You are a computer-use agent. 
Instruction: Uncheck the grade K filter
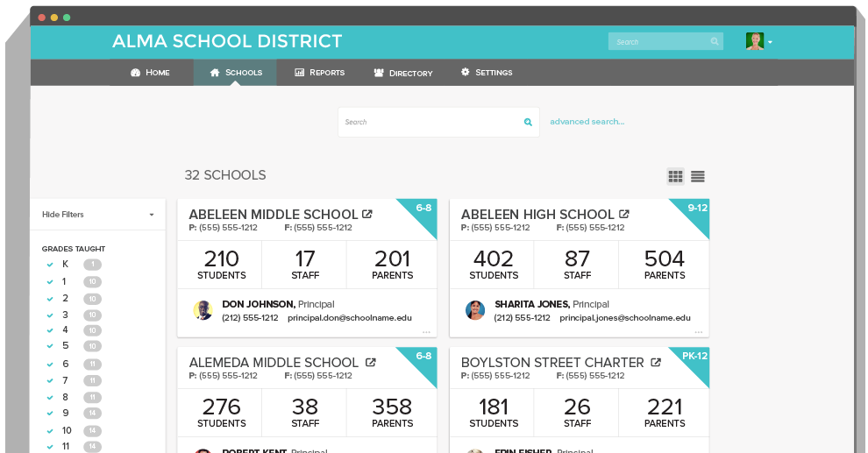(50, 265)
